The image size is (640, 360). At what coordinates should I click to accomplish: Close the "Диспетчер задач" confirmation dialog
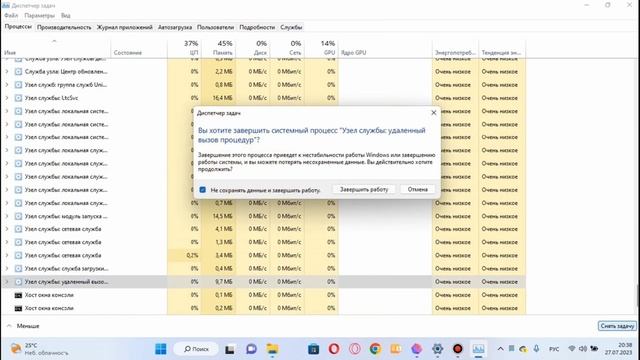coord(433,113)
